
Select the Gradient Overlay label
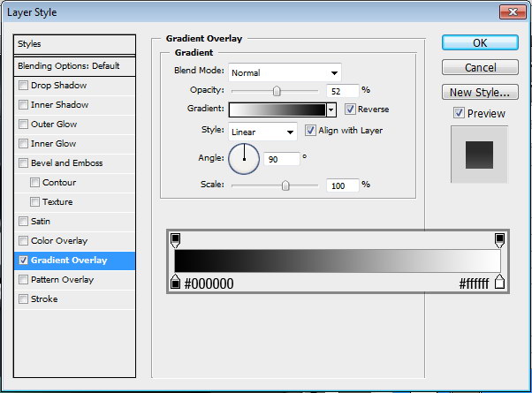69,260
